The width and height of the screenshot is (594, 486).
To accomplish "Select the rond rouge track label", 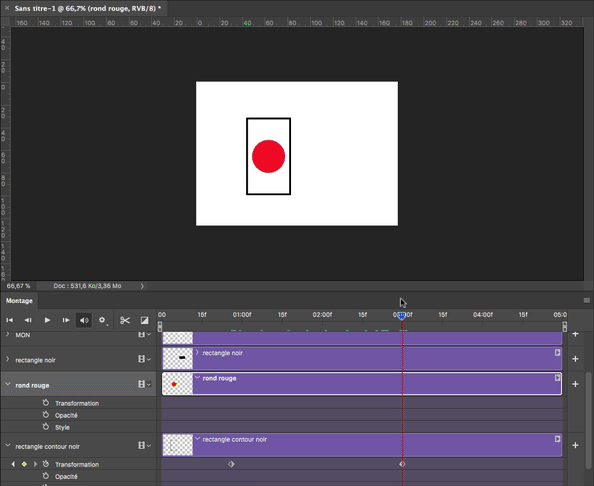I will 32,385.
